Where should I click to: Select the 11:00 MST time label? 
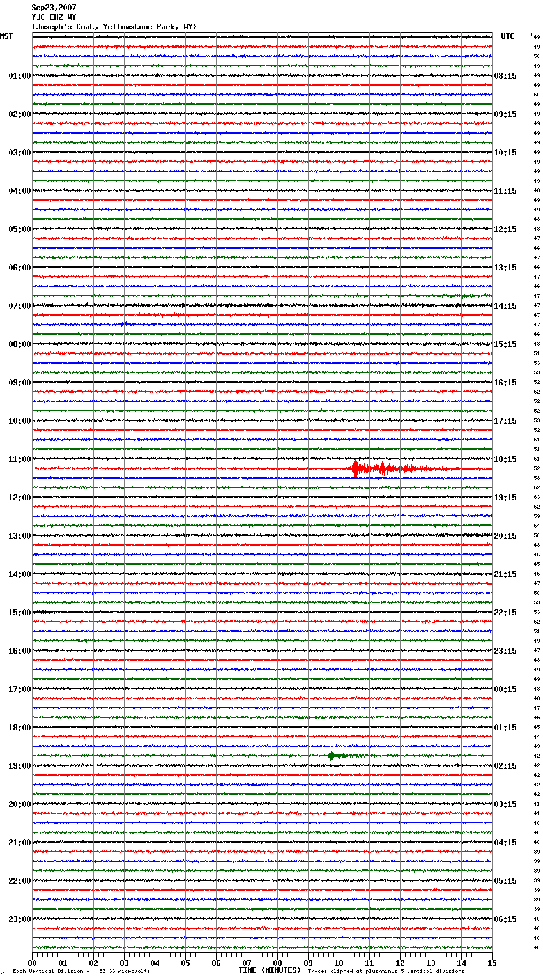[20, 459]
